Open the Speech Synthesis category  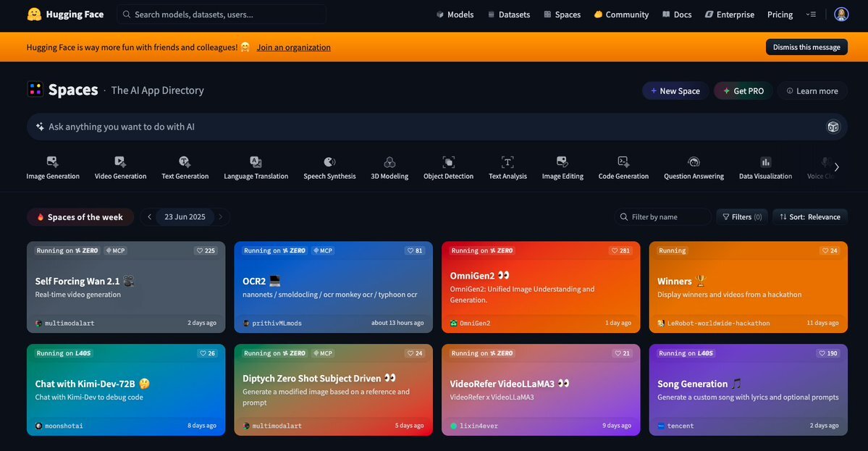click(x=329, y=168)
